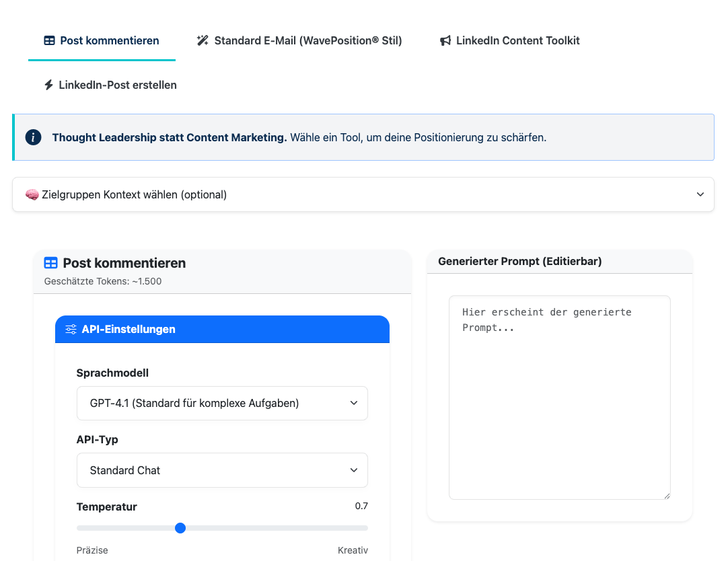Click the megaphone icon on LinkedIn Content Toolkit

point(445,40)
